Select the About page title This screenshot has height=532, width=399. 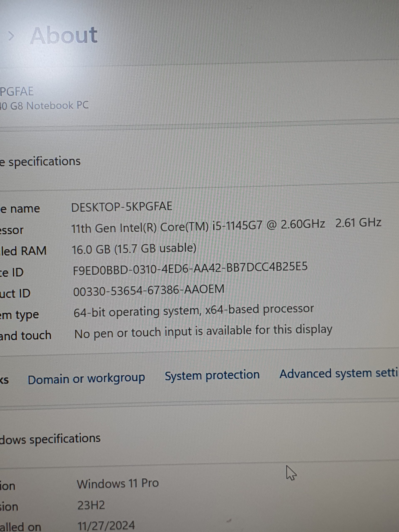(x=64, y=36)
